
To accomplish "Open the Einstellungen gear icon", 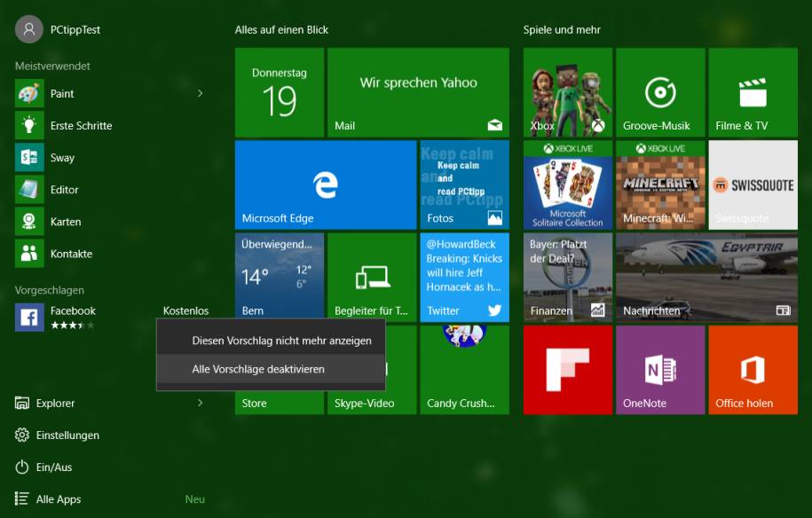I will pyautogui.click(x=22, y=436).
